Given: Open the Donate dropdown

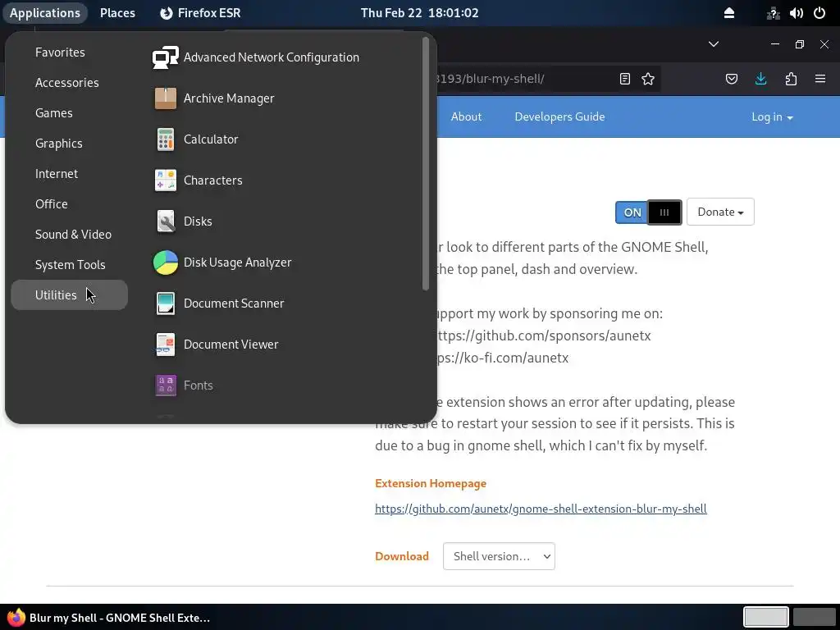Looking at the screenshot, I should (720, 212).
